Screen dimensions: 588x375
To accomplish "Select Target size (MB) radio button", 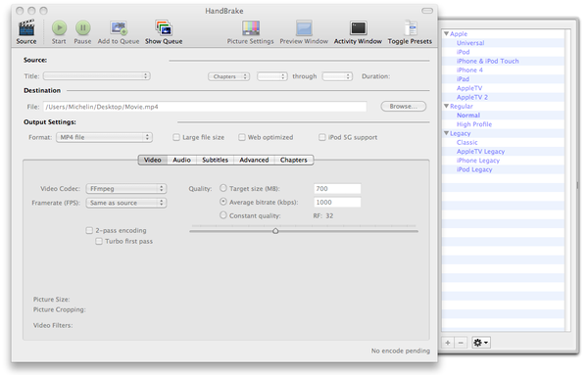I will click(x=223, y=188).
